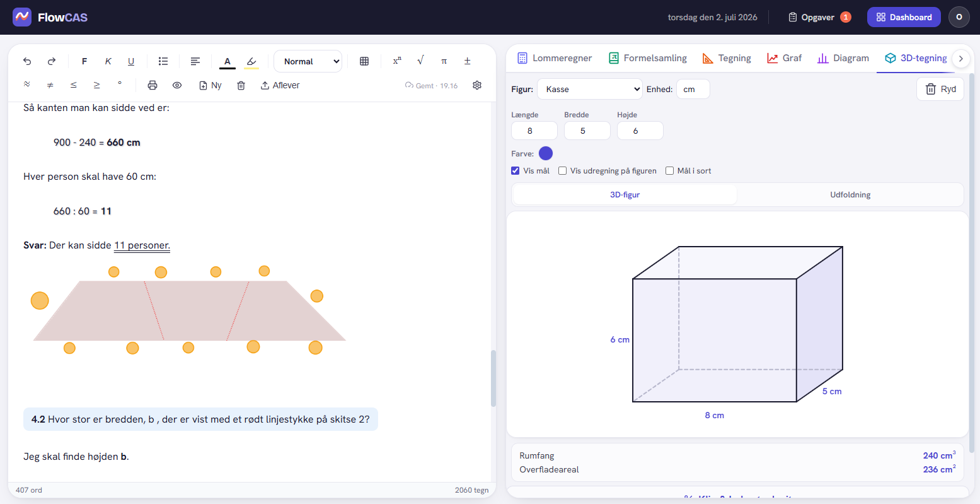Click the 3D panel scrollbar

972,262
